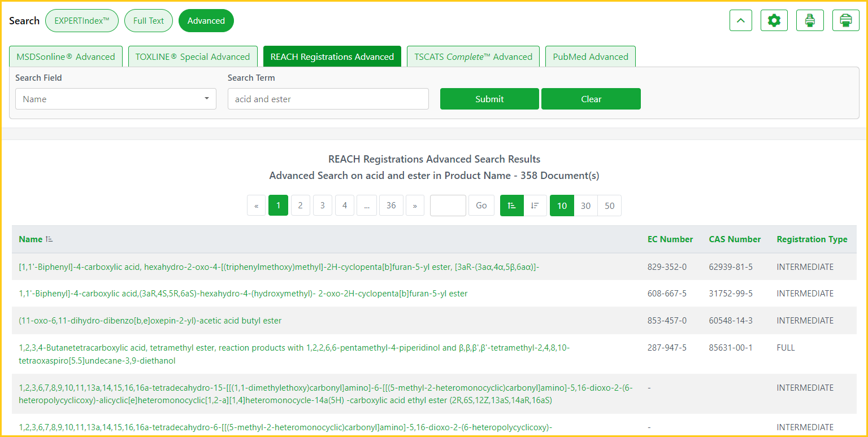
Task: Switch to the TOXLINE Special Advanced tab
Action: (x=193, y=56)
